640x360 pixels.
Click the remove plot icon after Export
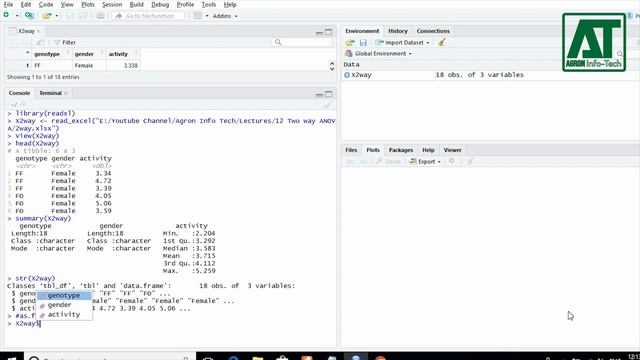click(451, 161)
